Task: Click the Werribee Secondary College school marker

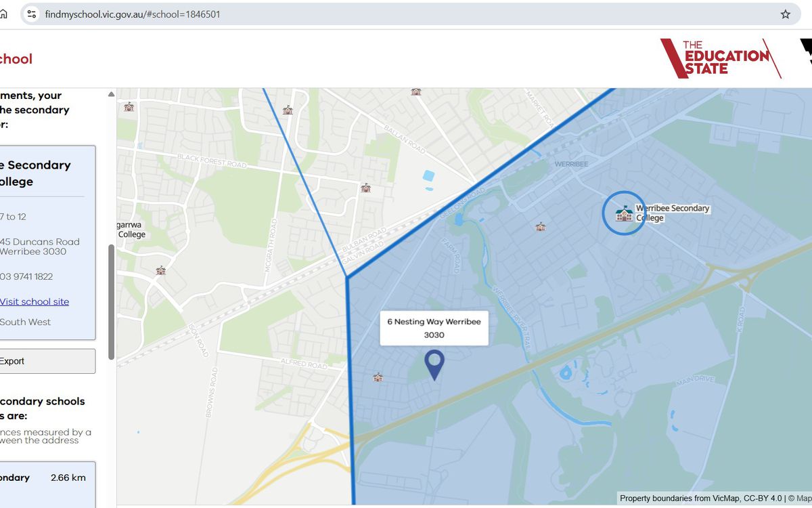Action: [624, 213]
